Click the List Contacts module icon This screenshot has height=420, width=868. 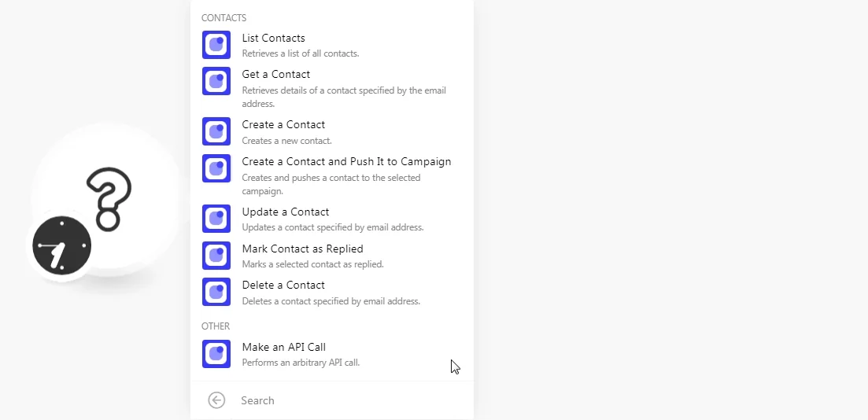click(x=216, y=45)
